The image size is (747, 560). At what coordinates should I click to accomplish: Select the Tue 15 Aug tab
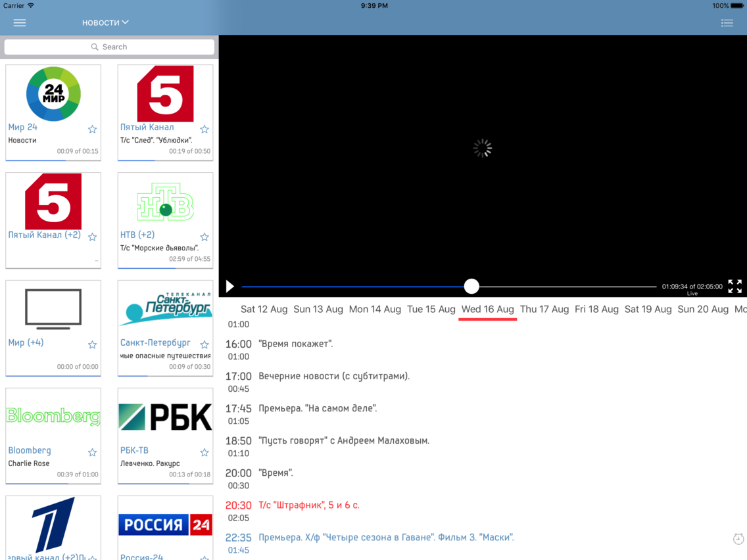[x=431, y=309]
